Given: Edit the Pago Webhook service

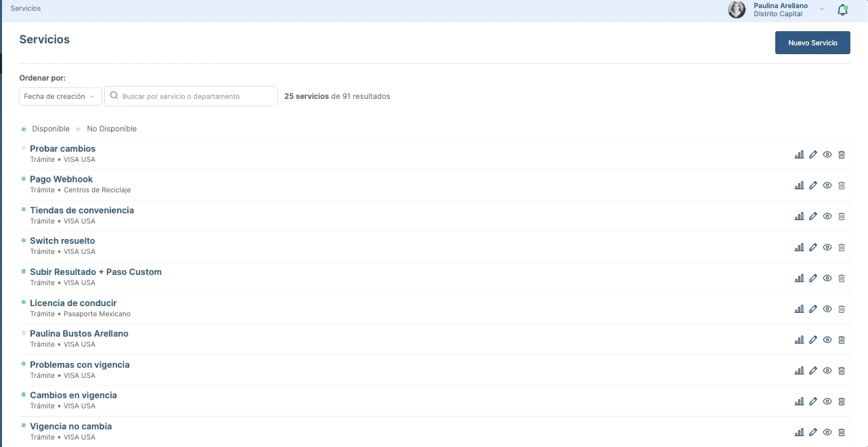Looking at the screenshot, I should pyautogui.click(x=813, y=186).
